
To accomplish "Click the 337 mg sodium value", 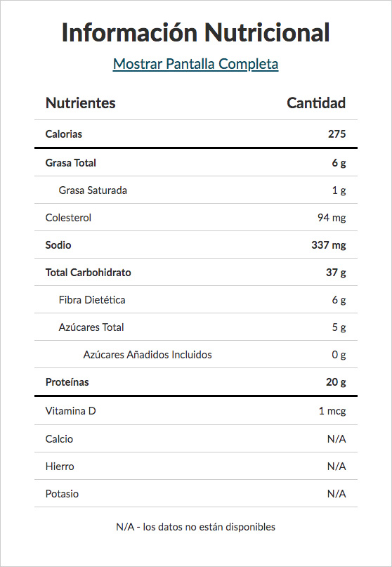I will coord(329,245).
